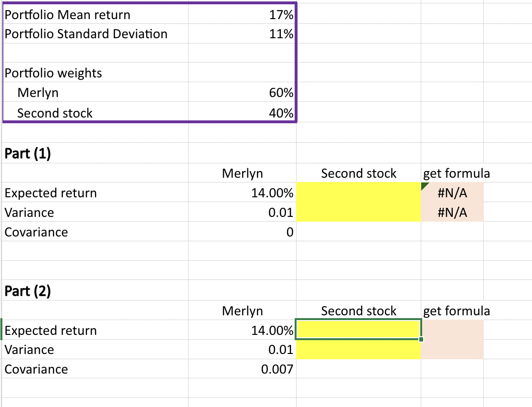Select the 17% Portfolio Mean return value cell
This screenshot has width=532, height=407.
242,15
